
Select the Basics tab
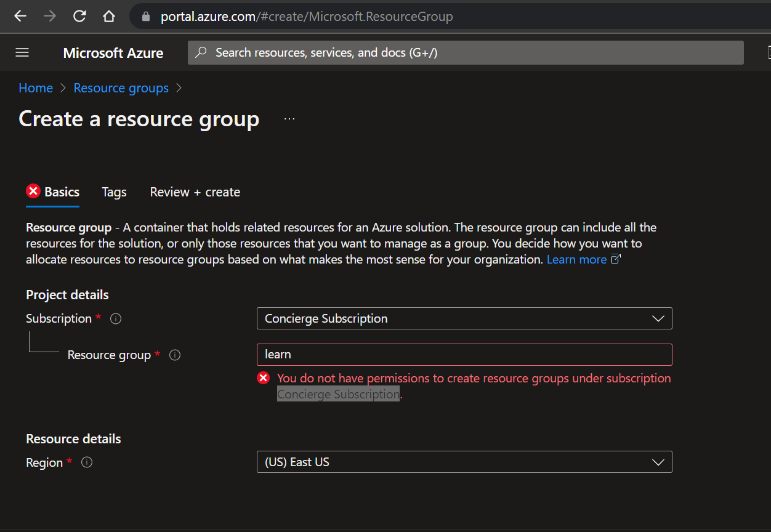click(x=60, y=191)
